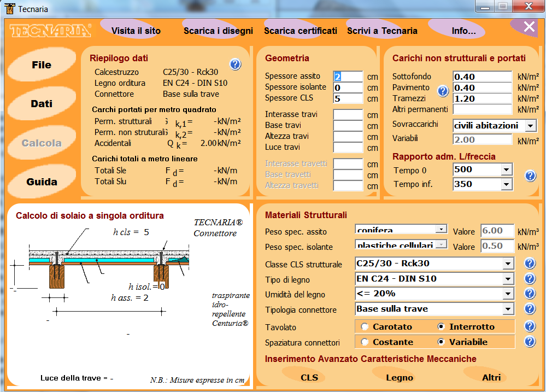The height and width of the screenshot is (392, 546).
Task: Open Visita il sito menu item
Action: [x=136, y=31]
